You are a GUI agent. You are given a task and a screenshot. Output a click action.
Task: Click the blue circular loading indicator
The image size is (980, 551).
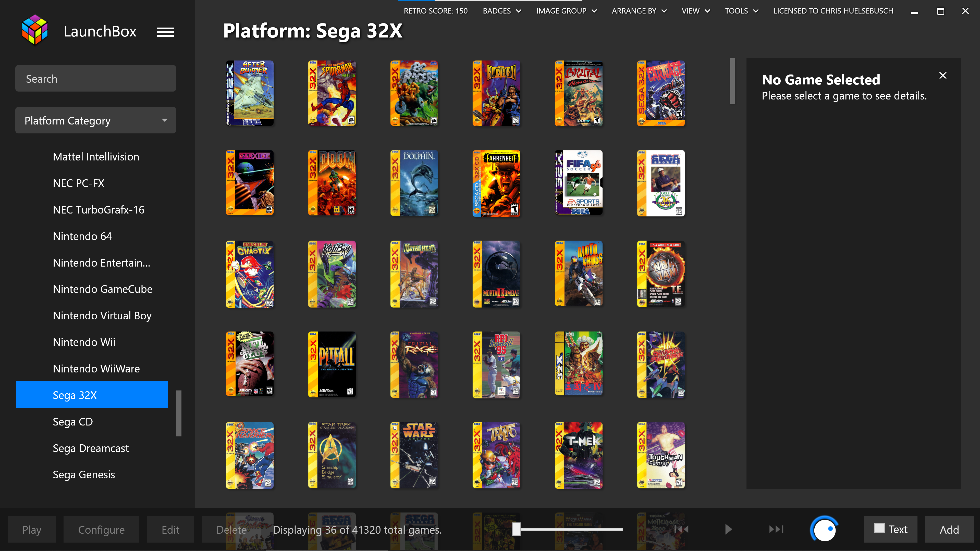click(x=824, y=529)
